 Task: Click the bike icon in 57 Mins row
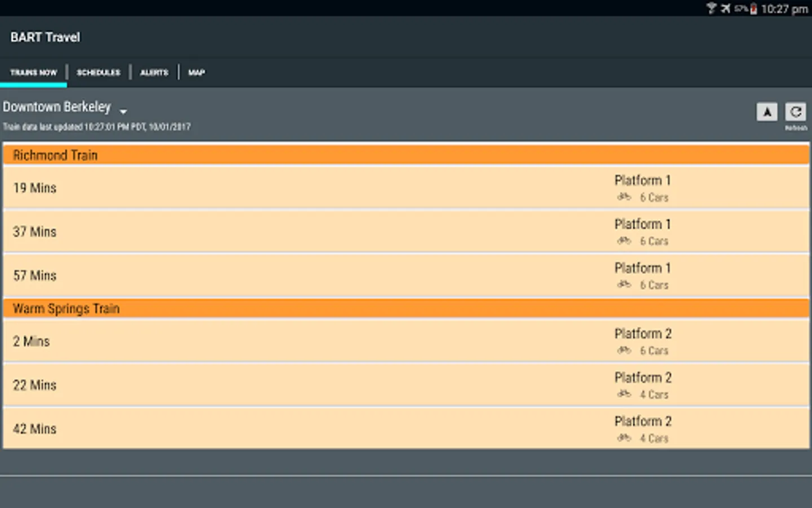click(624, 284)
